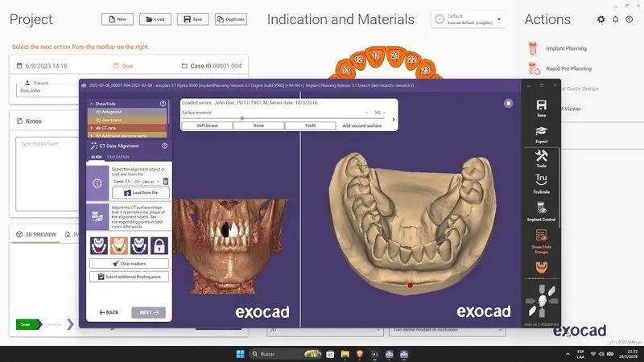The width and height of the screenshot is (644, 362).
Task: Open the 3D PREVIEW tab
Action: 36,234
